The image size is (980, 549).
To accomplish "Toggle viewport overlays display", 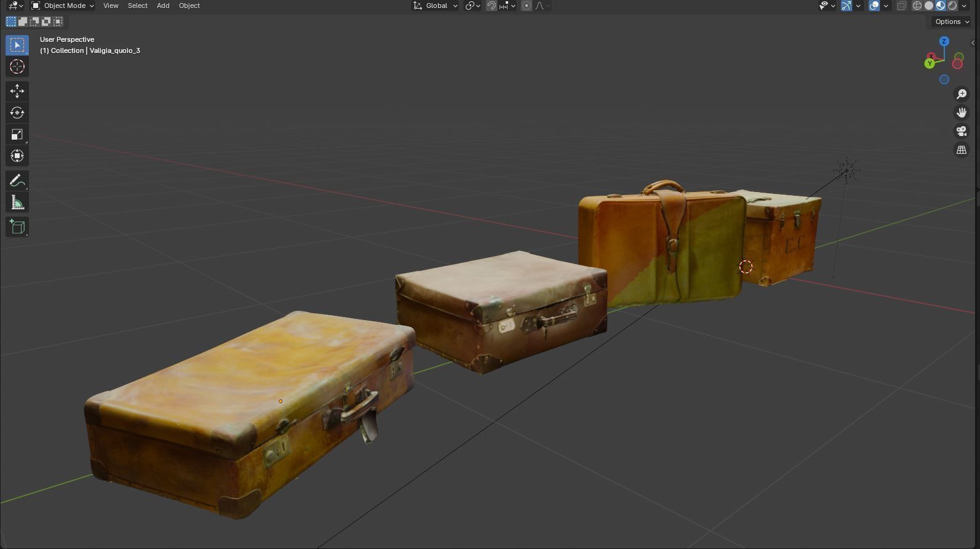I will (x=874, y=6).
